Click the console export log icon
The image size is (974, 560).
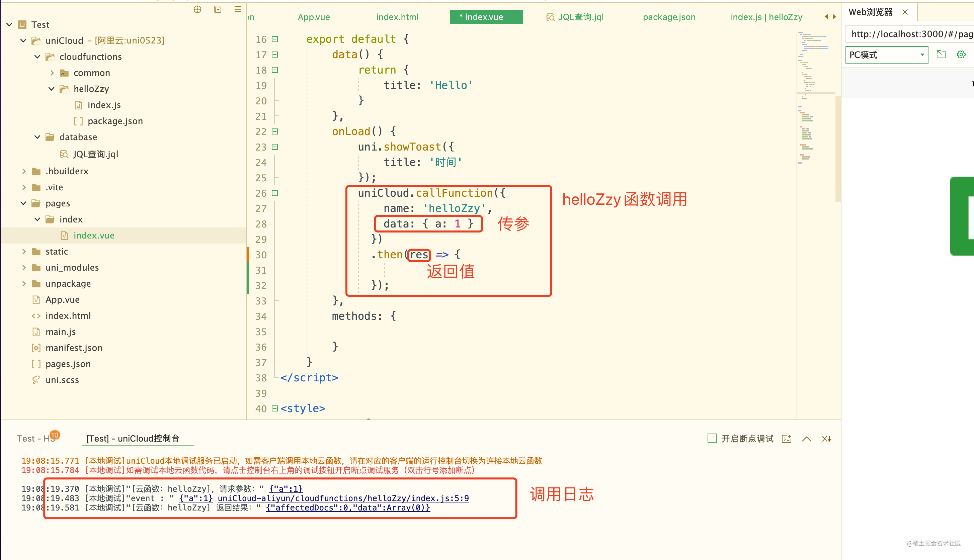[x=787, y=439]
